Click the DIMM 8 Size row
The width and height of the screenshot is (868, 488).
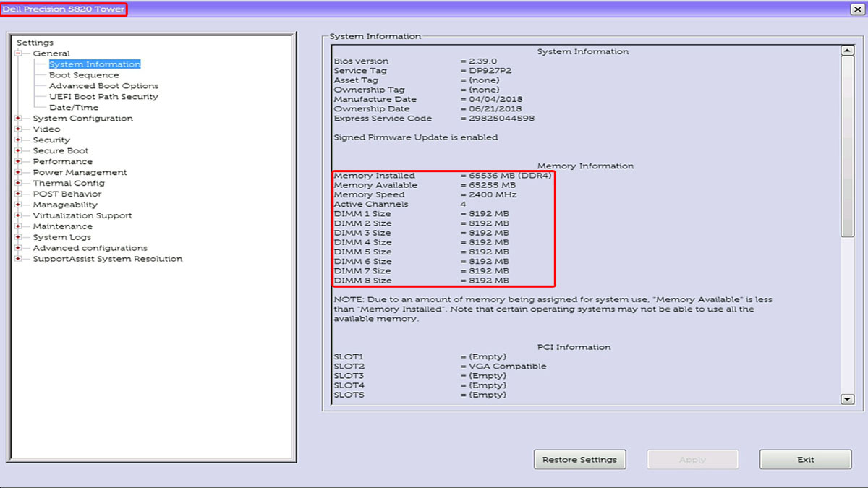pos(421,281)
